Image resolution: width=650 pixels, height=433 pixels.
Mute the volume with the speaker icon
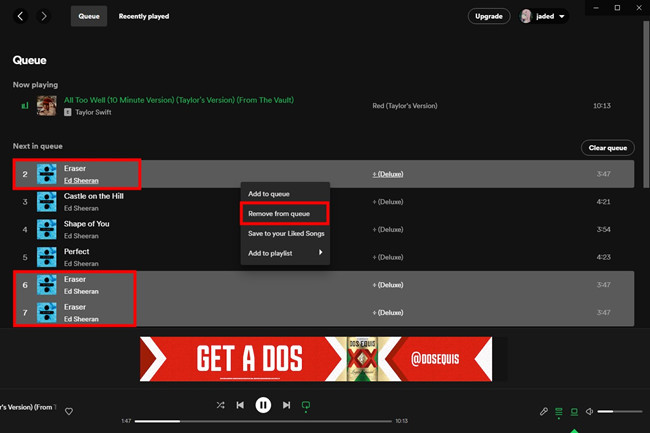[589, 411]
